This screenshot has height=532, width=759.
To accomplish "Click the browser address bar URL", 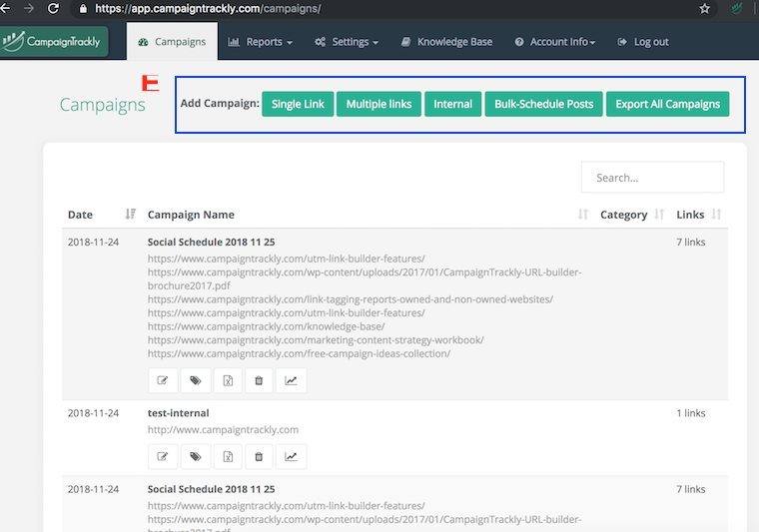I will 208,9.
